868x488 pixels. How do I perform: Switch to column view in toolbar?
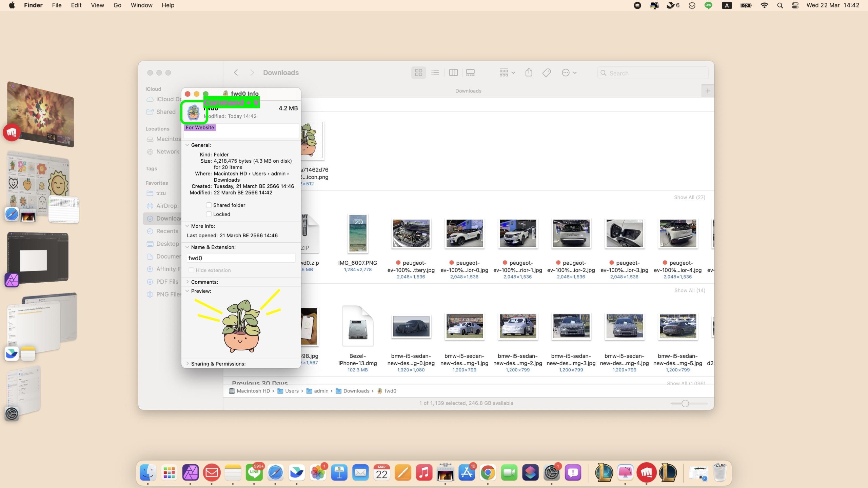(453, 73)
